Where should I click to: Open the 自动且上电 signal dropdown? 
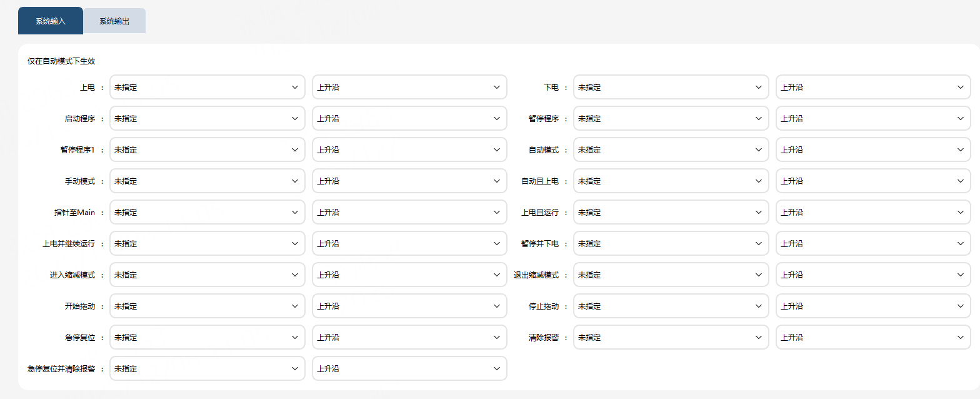click(x=671, y=181)
